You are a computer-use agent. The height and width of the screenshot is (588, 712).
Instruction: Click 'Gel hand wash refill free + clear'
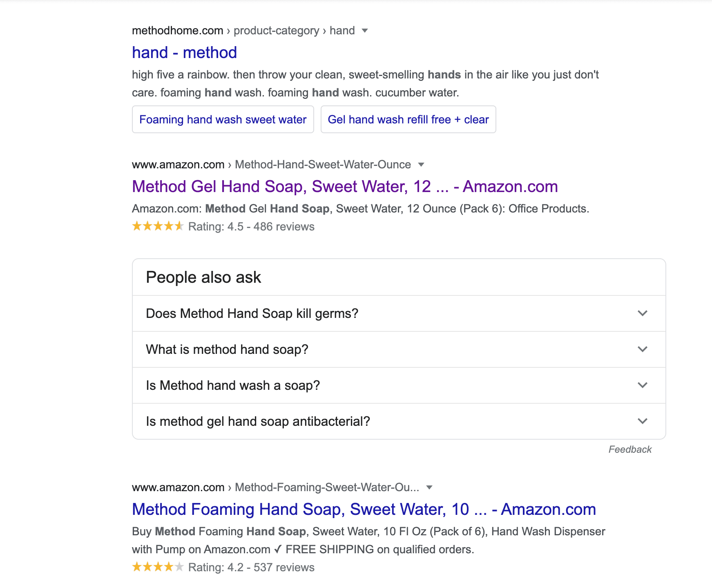pos(408,119)
